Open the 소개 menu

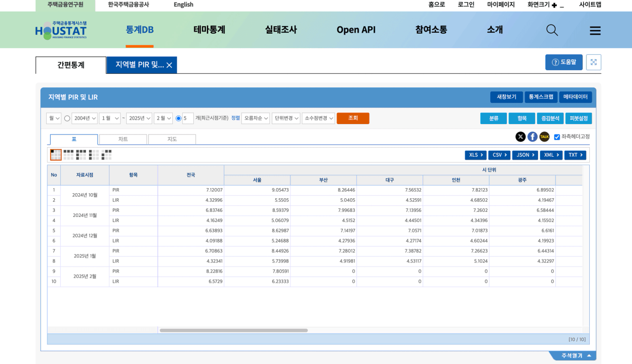pos(495,30)
